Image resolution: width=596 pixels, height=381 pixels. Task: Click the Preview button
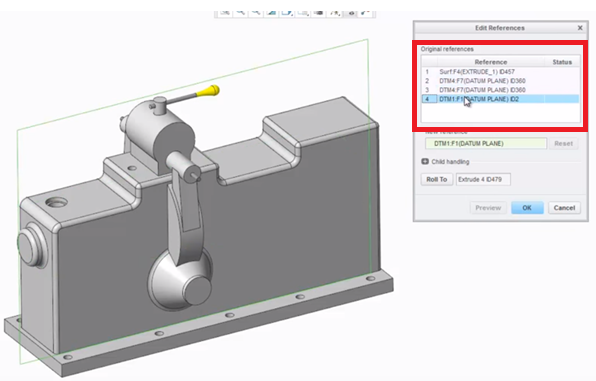click(488, 208)
